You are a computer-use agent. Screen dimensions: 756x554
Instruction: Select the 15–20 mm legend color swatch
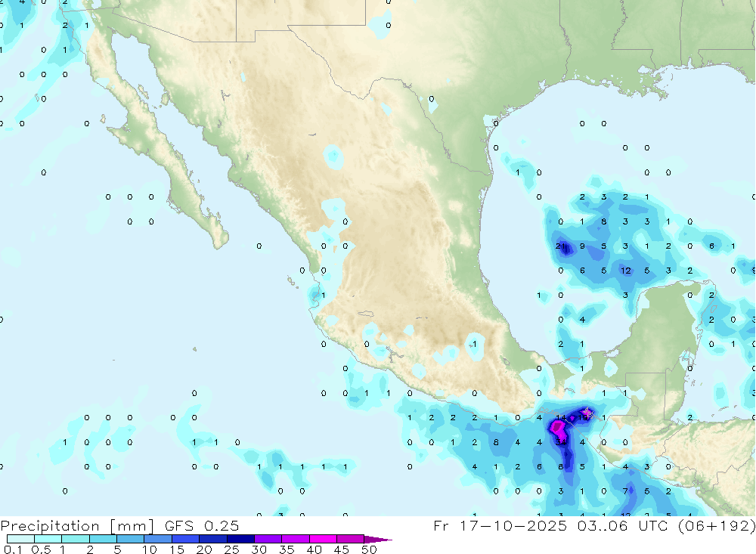point(186,539)
